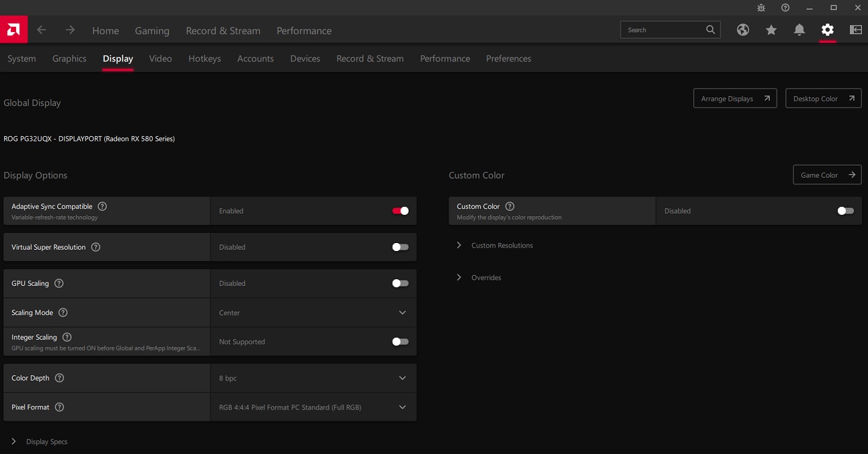The height and width of the screenshot is (454, 868).
Task: Click the Arrange Displays button
Action: point(735,98)
